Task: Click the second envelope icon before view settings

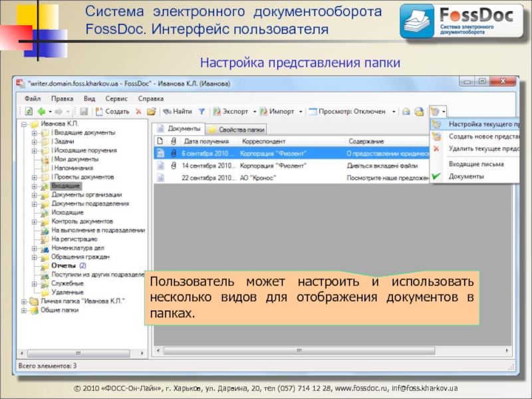Action: tap(420, 111)
